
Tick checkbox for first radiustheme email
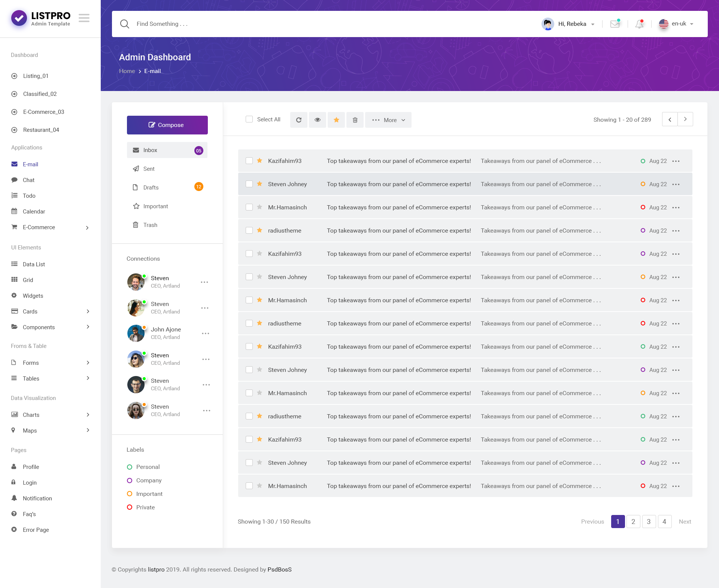pyautogui.click(x=249, y=230)
